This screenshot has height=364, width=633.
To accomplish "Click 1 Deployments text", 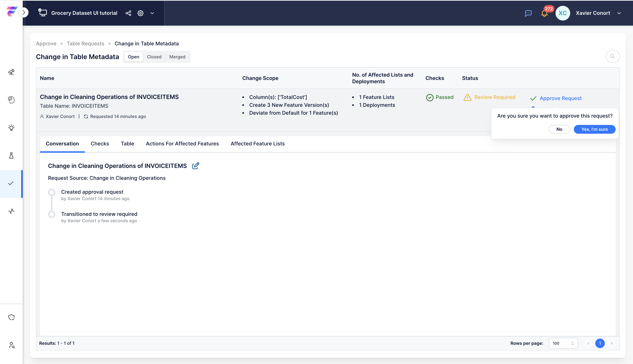I will (377, 105).
